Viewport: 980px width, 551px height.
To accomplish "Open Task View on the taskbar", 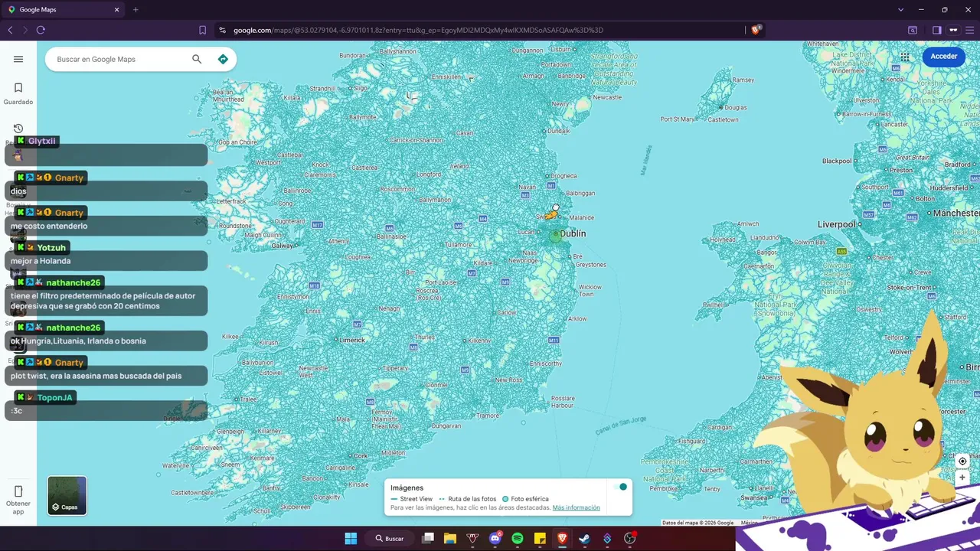I will point(428,539).
